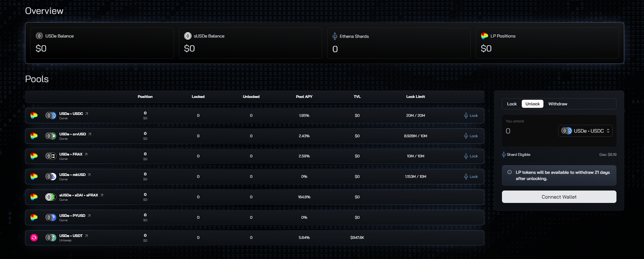This screenshot has width=644, height=259.
Task: Select the Unlock tab
Action: pyautogui.click(x=533, y=104)
